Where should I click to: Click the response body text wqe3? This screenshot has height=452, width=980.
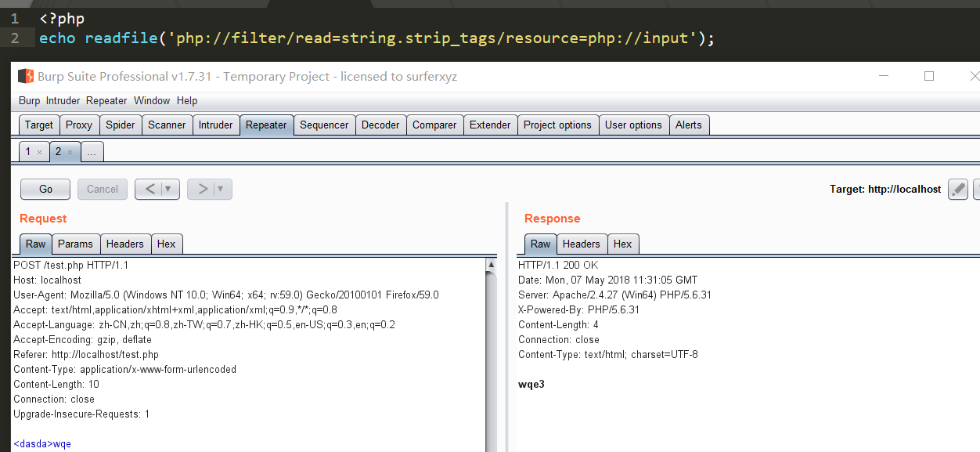pos(531,385)
